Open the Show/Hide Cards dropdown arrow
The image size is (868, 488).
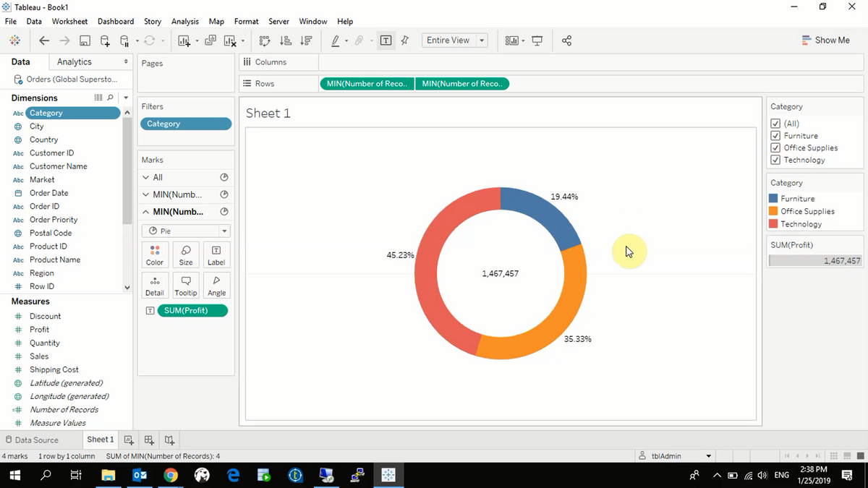522,40
